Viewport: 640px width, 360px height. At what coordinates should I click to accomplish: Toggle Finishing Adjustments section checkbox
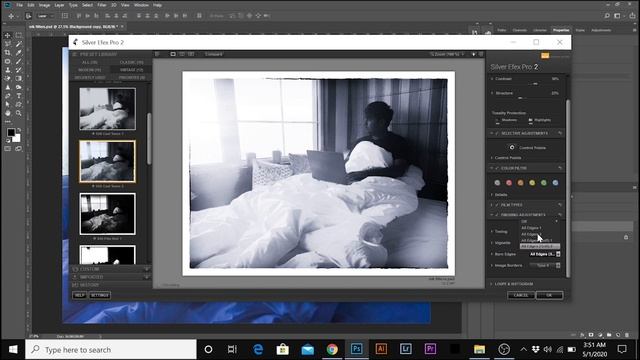pyautogui.click(x=497, y=215)
